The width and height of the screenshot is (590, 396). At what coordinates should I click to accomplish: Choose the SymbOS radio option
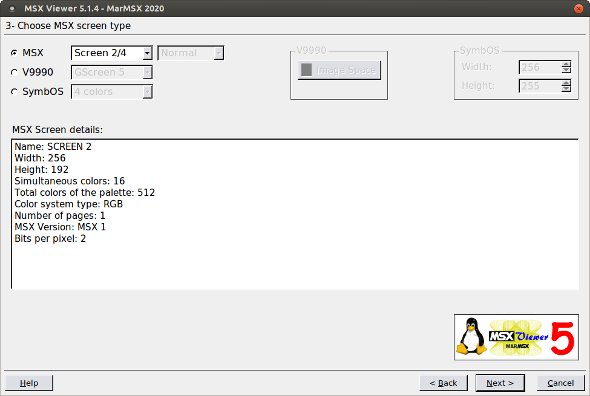14,91
